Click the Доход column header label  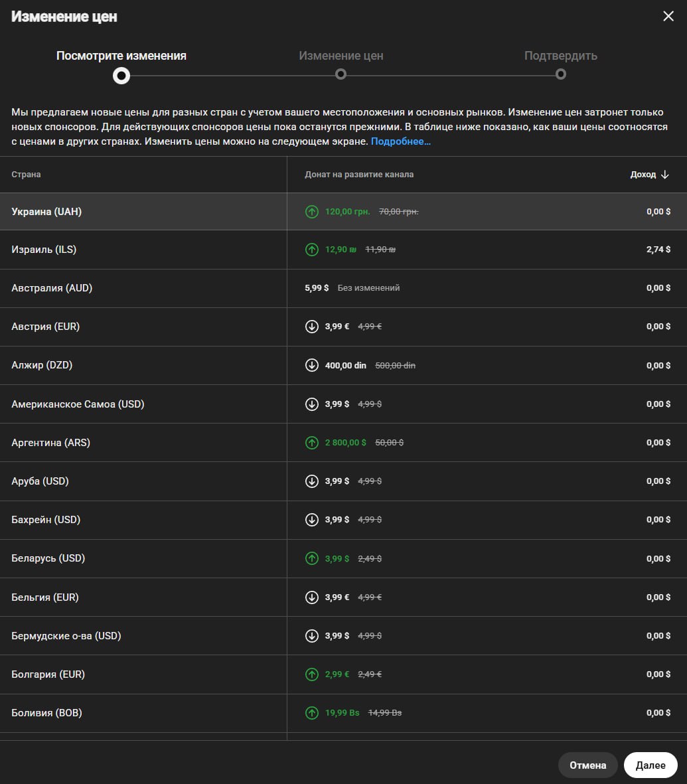point(643,175)
